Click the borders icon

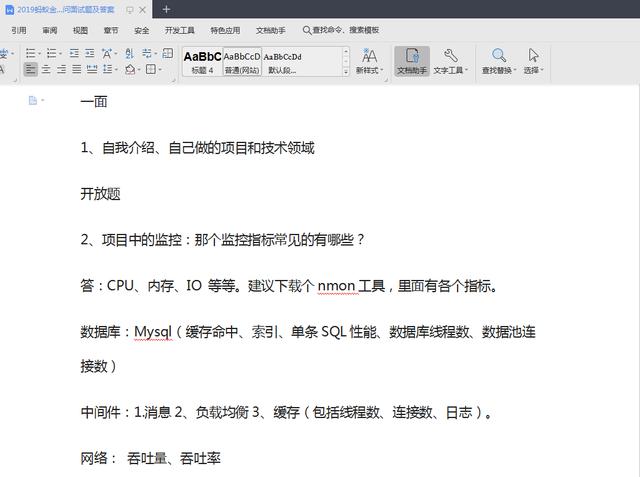click(151, 69)
